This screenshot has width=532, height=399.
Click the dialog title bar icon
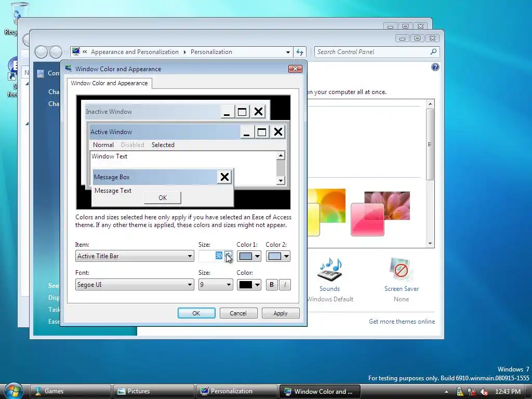tap(69, 69)
